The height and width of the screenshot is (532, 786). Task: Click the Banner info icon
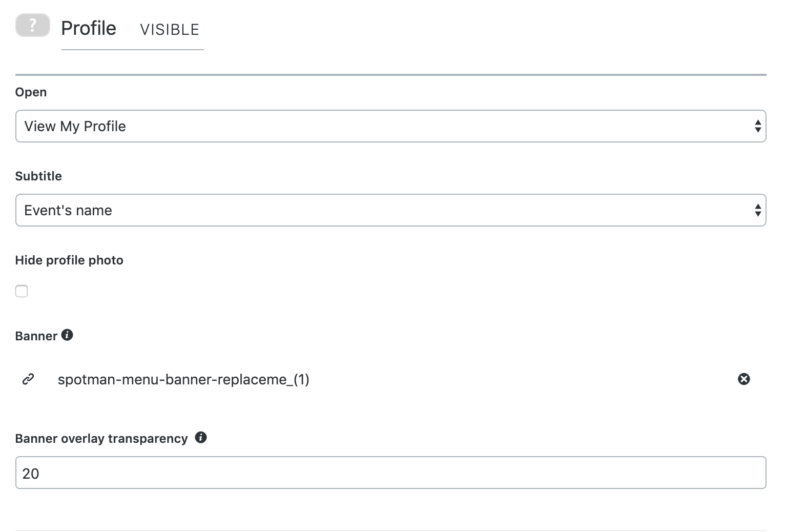(67, 335)
